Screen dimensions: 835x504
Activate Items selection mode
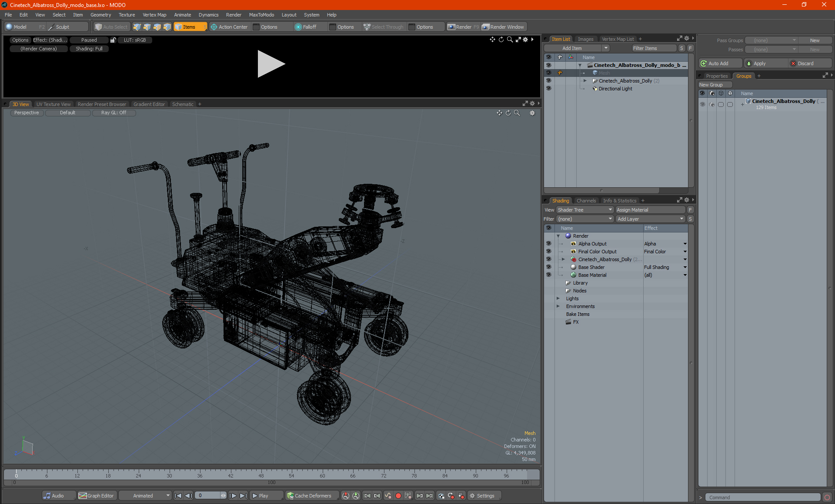click(x=190, y=27)
